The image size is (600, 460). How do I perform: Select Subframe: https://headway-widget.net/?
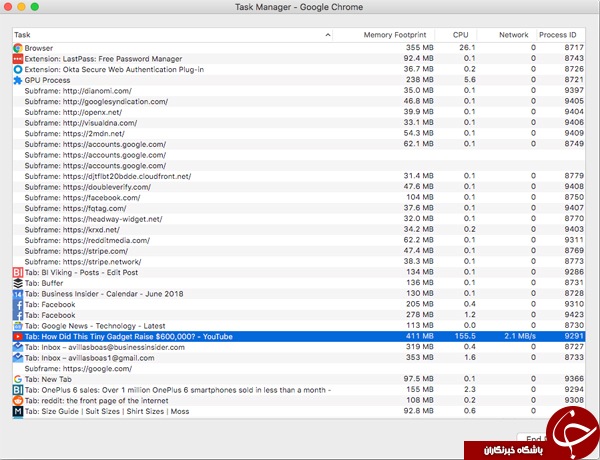[x=298, y=219]
